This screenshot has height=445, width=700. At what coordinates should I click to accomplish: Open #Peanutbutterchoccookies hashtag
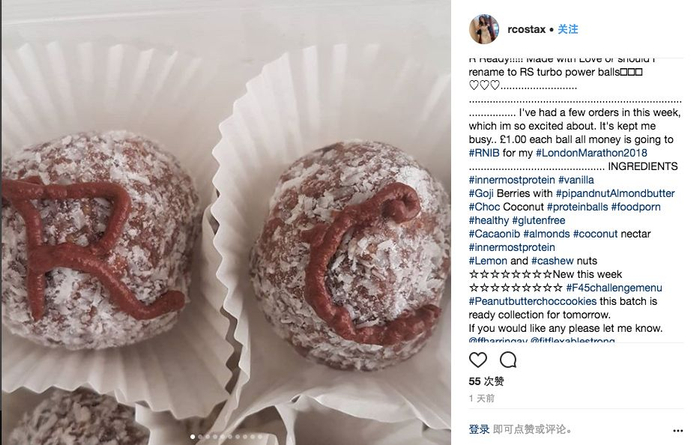533,301
